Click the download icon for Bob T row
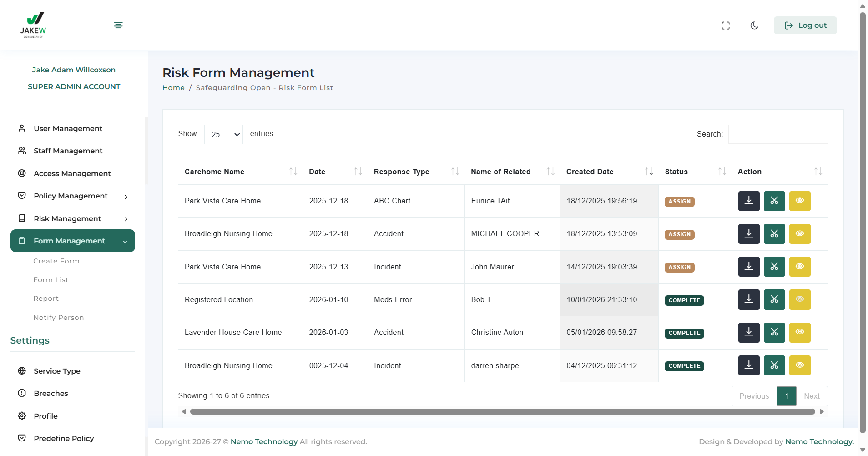This screenshot has width=868, height=456. click(748, 300)
